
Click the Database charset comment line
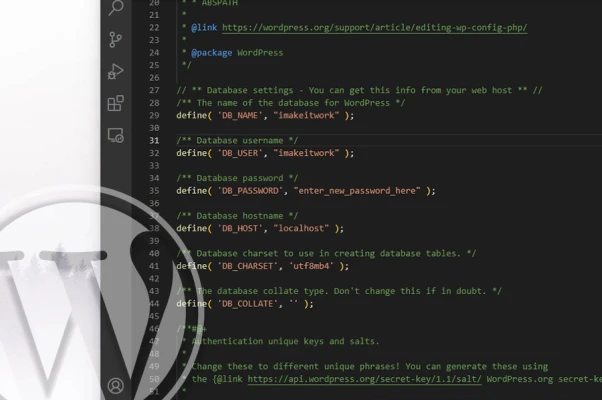point(326,253)
